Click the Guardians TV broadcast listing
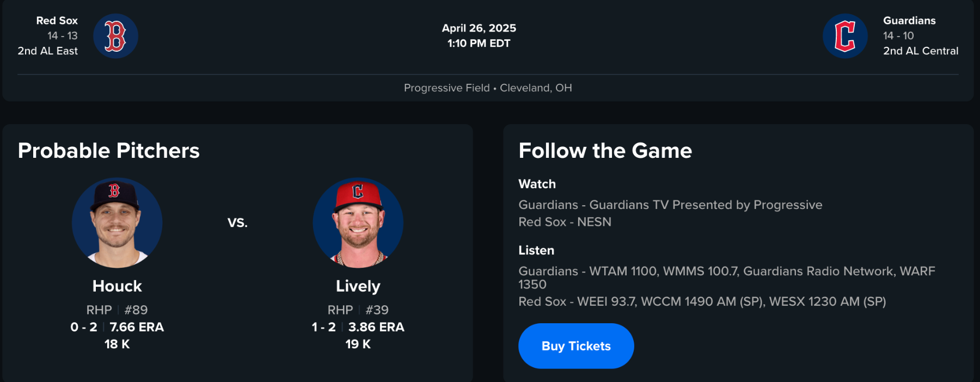Image resolution: width=980 pixels, height=382 pixels. tap(670, 205)
